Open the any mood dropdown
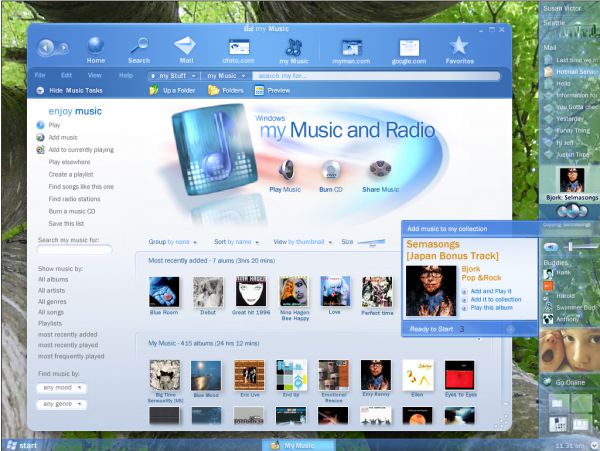The image size is (600, 451). (62, 388)
